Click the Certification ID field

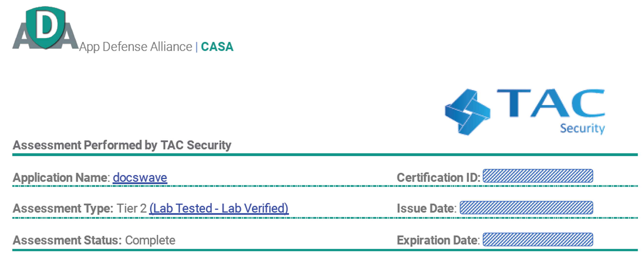[538, 176]
